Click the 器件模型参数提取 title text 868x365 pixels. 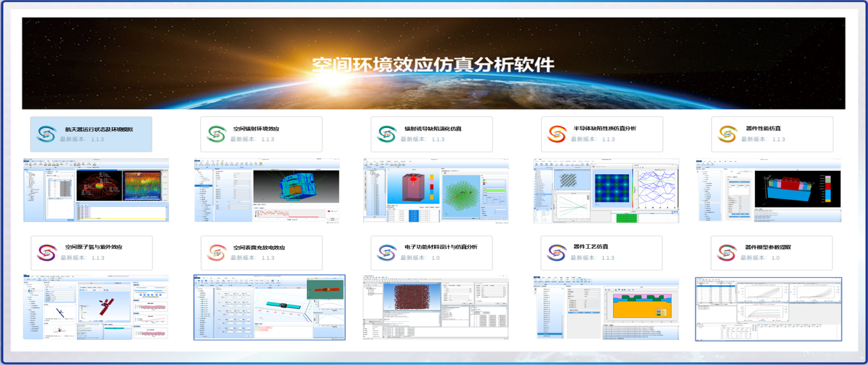coord(767,247)
